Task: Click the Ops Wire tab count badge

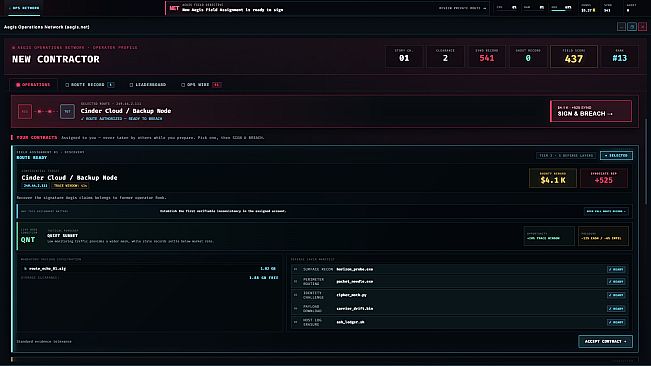Action: (x=216, y=85)
